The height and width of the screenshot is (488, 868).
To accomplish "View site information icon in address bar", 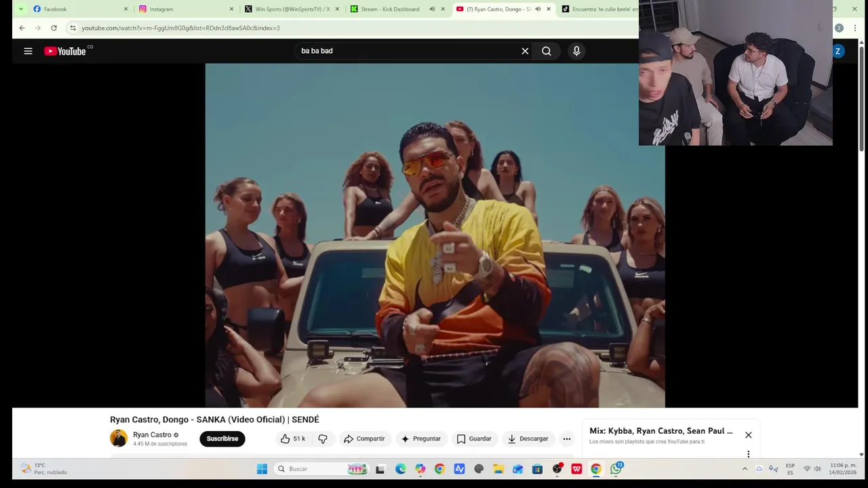I will [73, 28].
